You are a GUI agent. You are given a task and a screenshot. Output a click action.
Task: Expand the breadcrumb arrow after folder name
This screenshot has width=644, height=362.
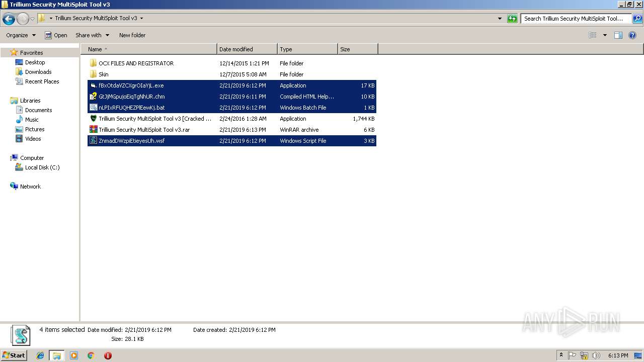click(x=141, y=18)
